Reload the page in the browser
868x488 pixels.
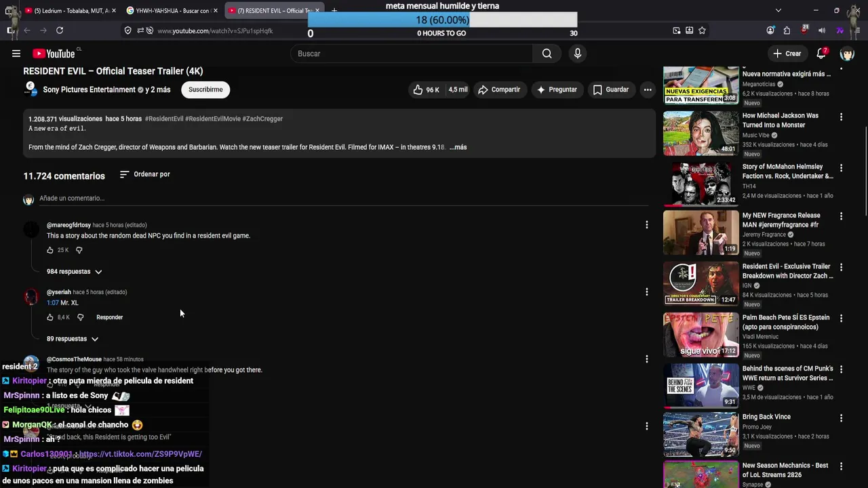(x=60, y=30)
